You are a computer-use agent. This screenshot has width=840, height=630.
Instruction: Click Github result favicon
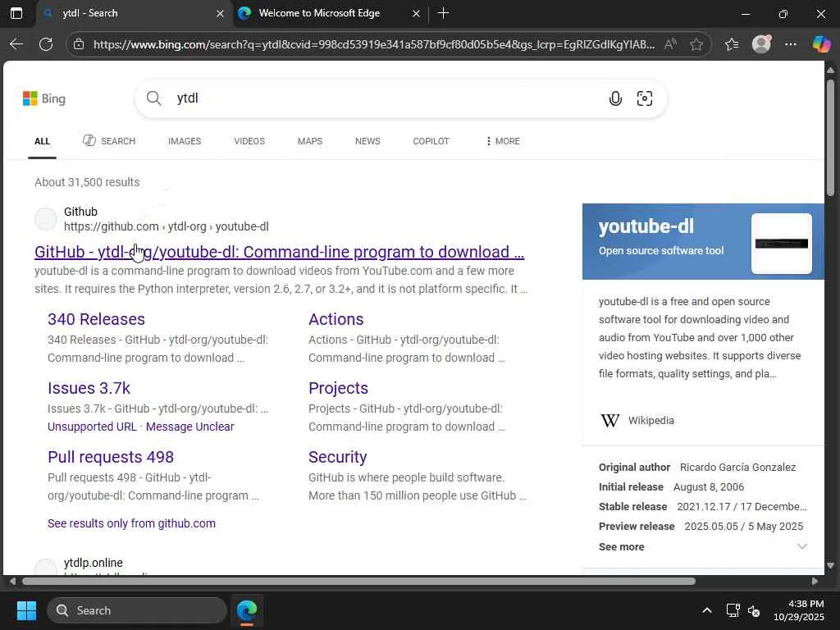pyautogui.click(x=46, y=218)
